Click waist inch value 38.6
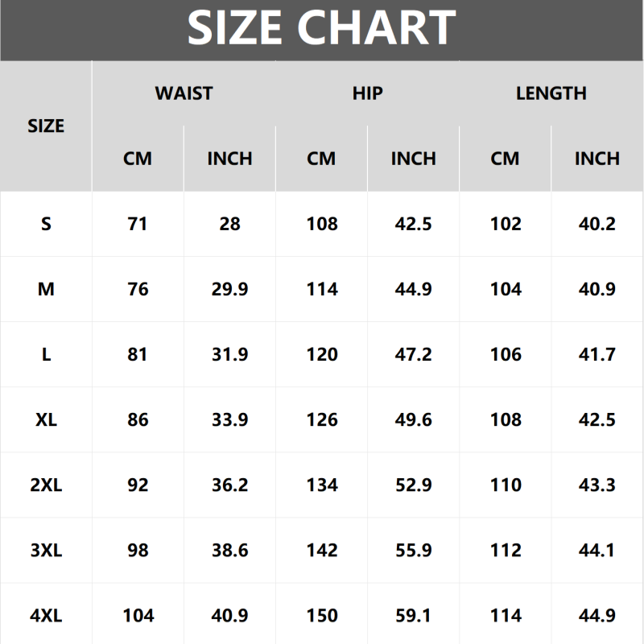This screenshot has height=644, width=644. (229, 551)
